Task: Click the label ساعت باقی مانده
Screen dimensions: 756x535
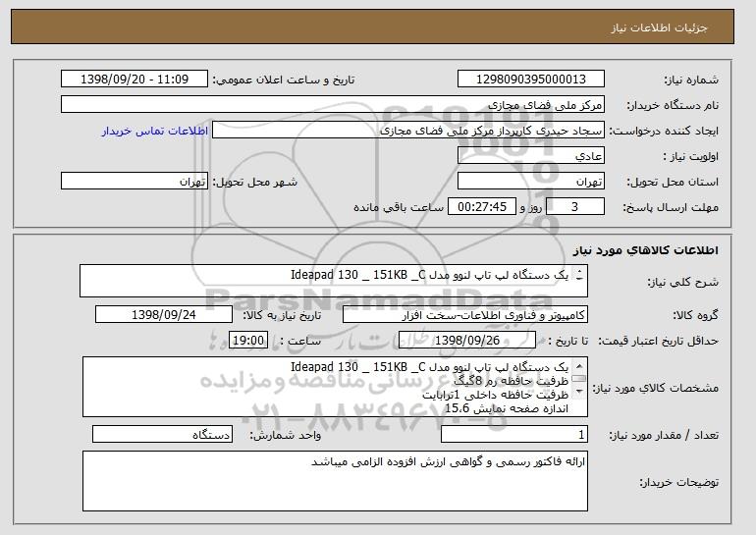Action: tap(399, 207)
